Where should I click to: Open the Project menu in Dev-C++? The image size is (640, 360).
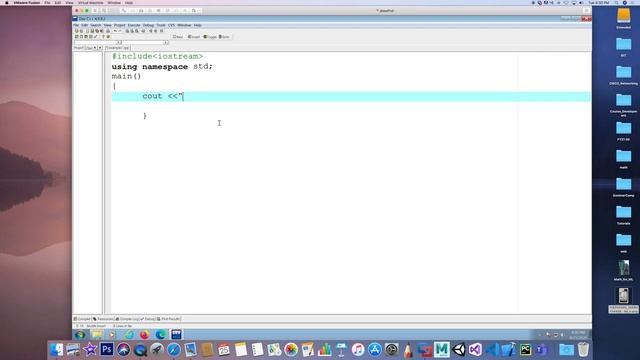coord(120,25)
